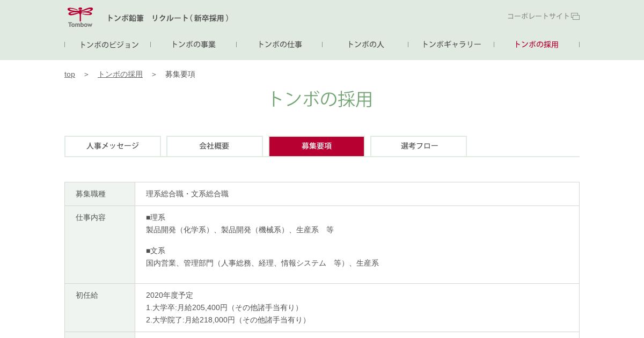Click the 仕事内容 row header
644x338 pixels.
tap(100, 245)
